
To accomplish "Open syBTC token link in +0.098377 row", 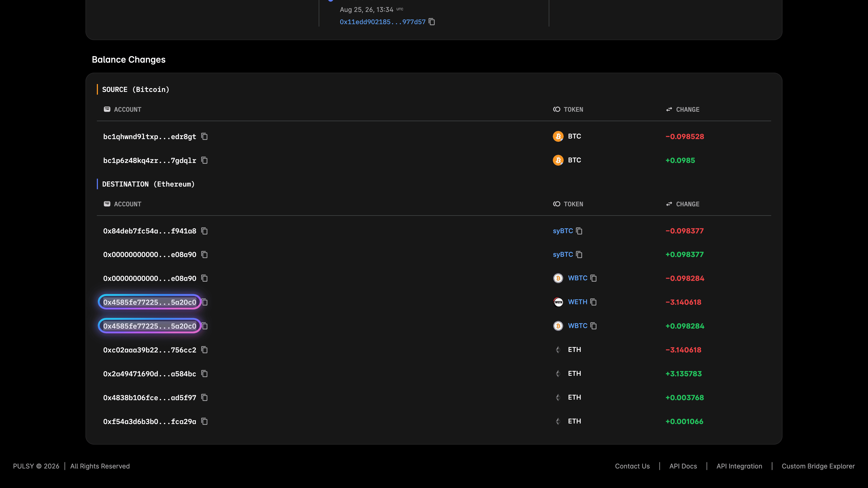I will [x=563, y=255].
